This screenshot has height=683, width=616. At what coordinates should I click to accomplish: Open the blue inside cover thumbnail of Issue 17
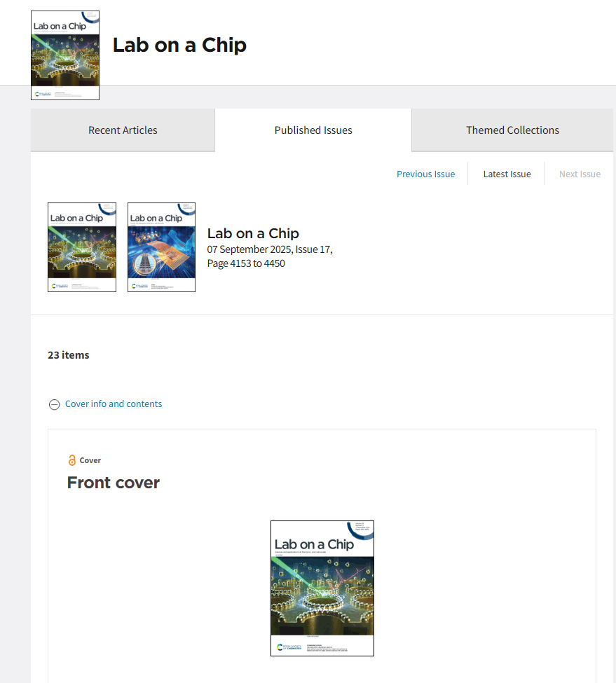(x=162, y=247)
